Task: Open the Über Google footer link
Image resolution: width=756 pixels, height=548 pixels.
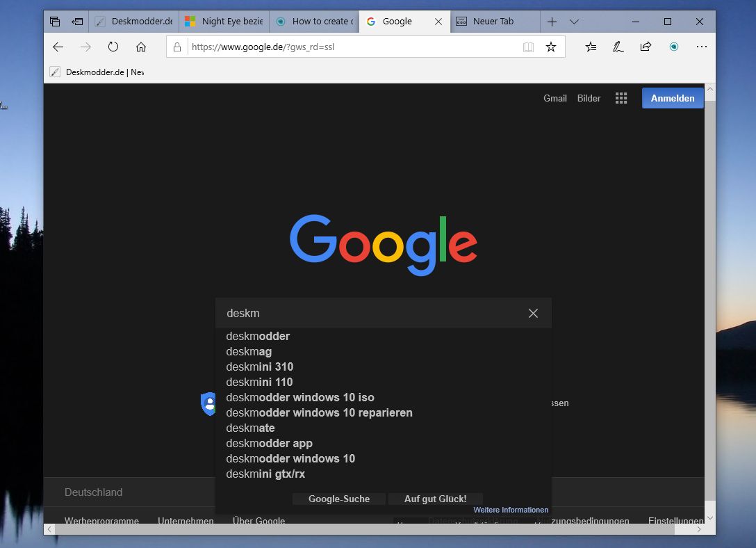Action: [258, 520]
